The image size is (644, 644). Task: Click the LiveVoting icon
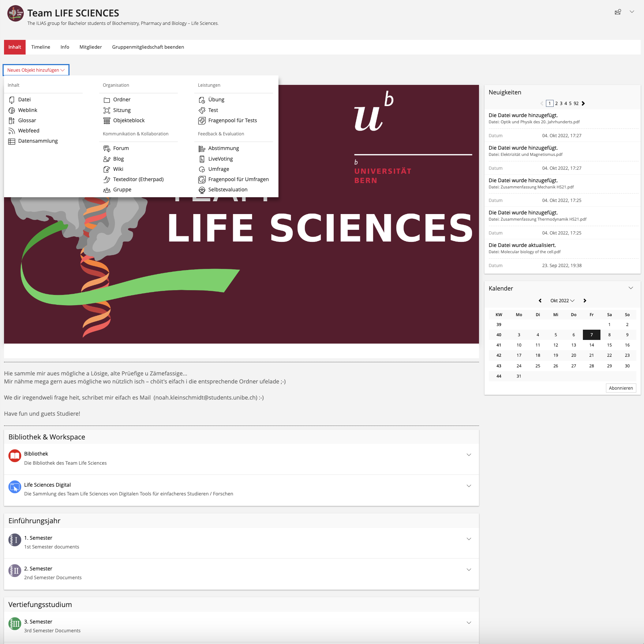tap(202, 159)
